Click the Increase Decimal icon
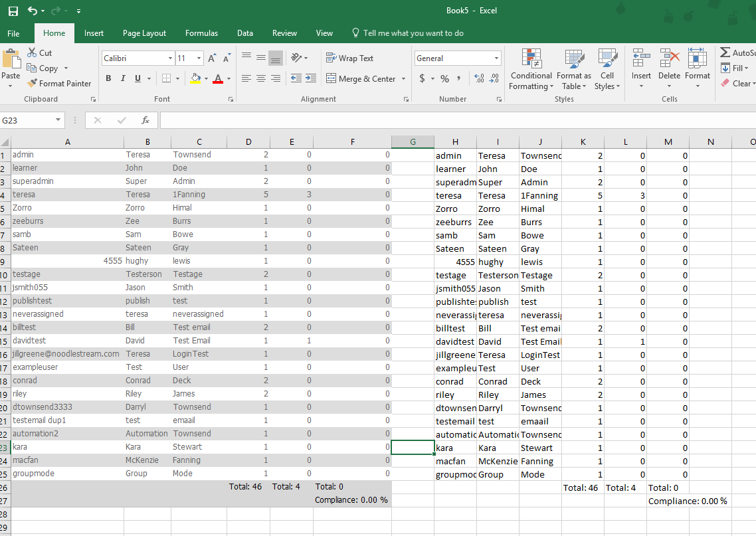 pyautogui.click(x=479, y=78)
